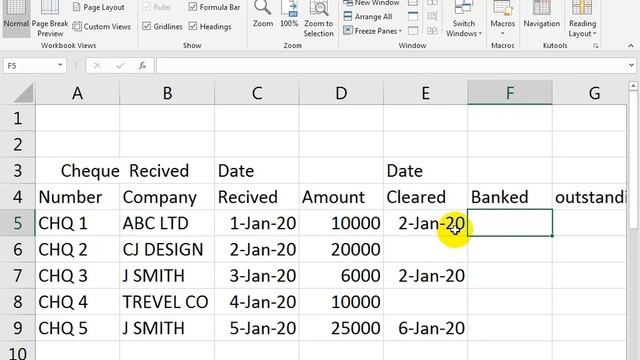This screenshot has width=640, height=360.
Task: Click the 'outstandi' header cell
Action: point(590,197)
